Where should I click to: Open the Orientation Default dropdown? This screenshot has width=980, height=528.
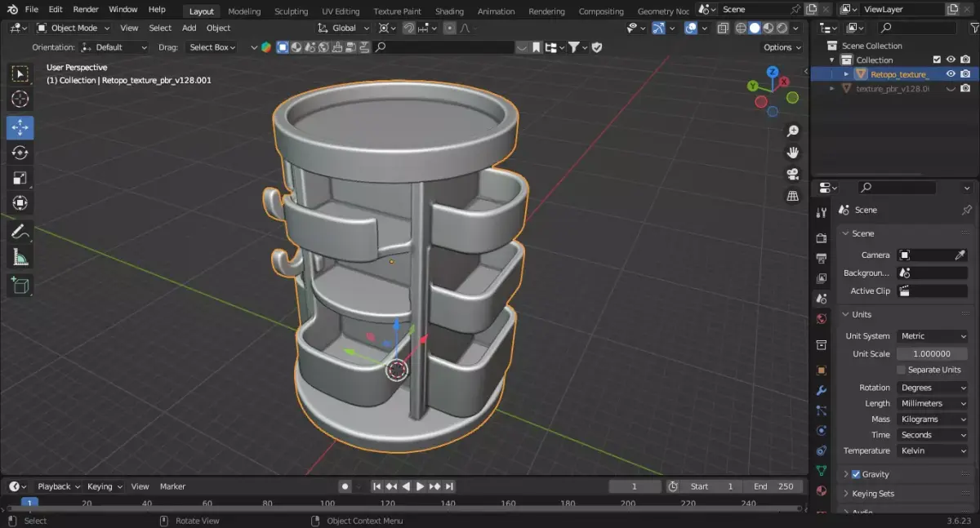click(x=114, y=47)
